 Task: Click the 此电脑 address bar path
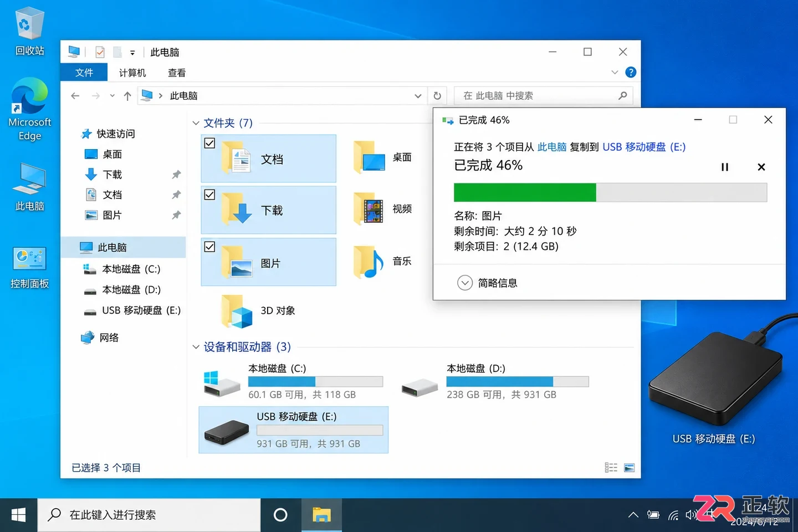(183, 96)
